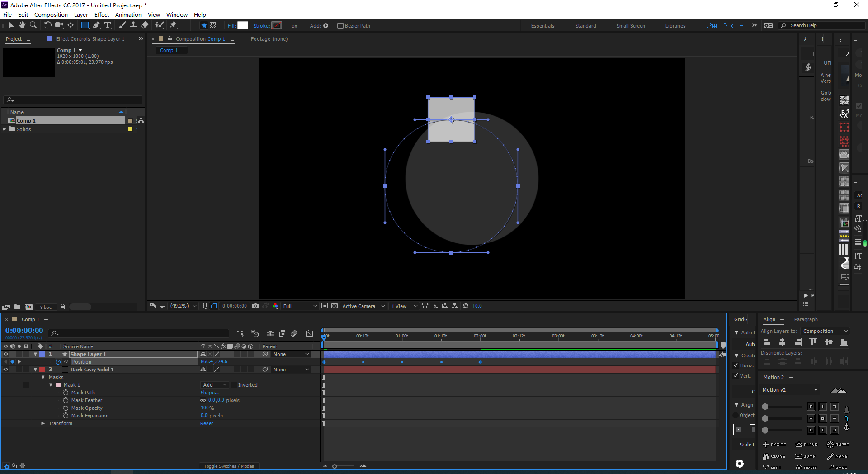
Task: Select the Puppet Pin tool
Action: click(173, 25)
